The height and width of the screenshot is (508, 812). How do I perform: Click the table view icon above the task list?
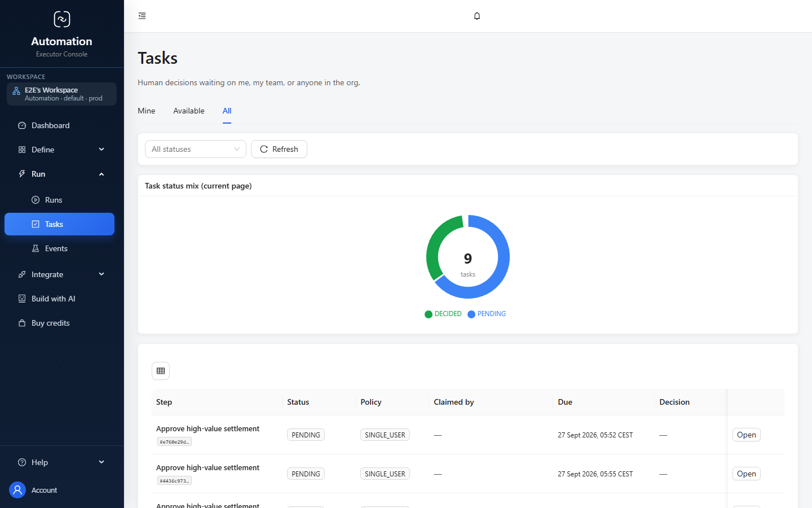(161, 371)
